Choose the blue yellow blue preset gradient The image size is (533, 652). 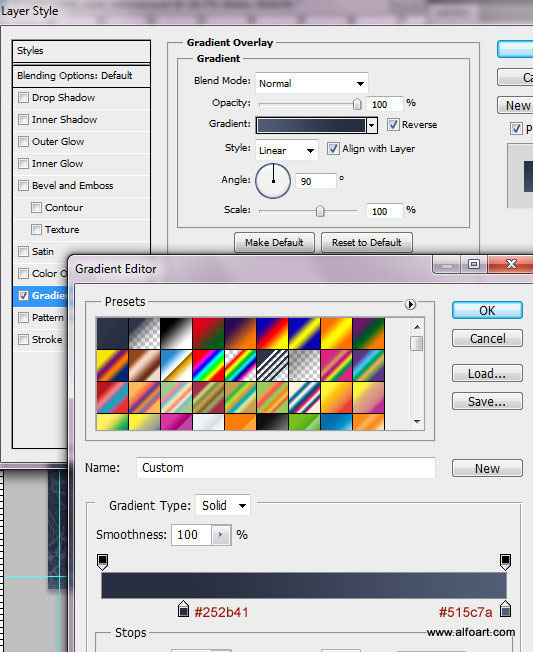(304, 333)
